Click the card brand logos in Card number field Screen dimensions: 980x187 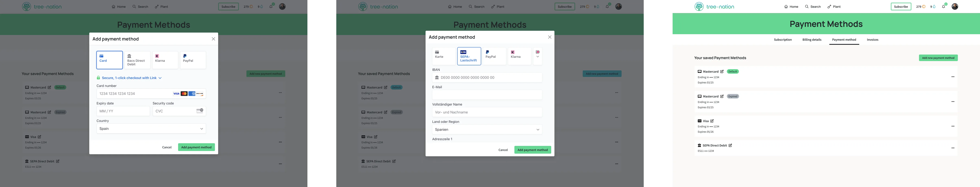tap(188, 94)
